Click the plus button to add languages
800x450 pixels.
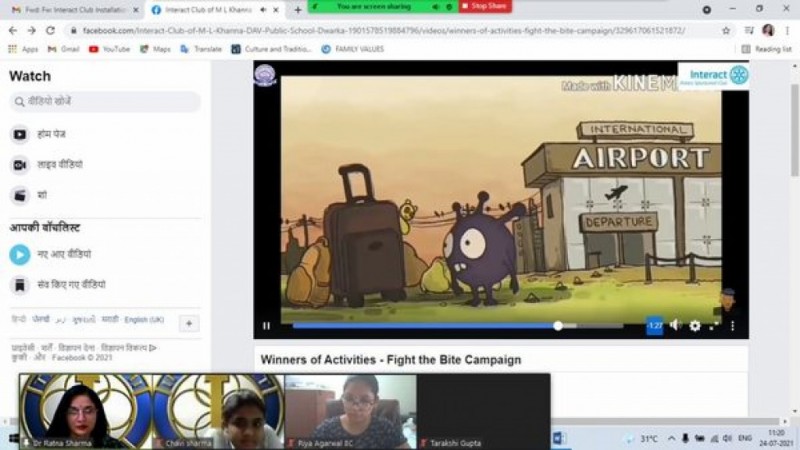(x=189, y=323)
